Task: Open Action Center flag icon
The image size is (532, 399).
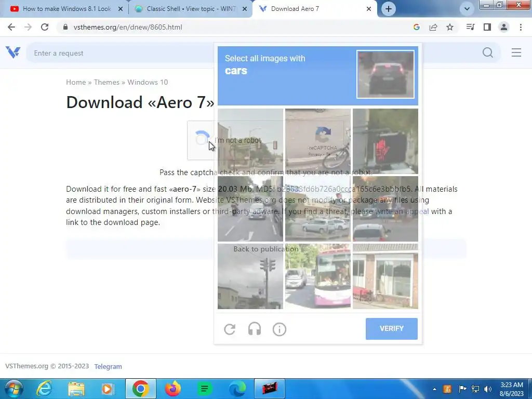Action: 462,389
